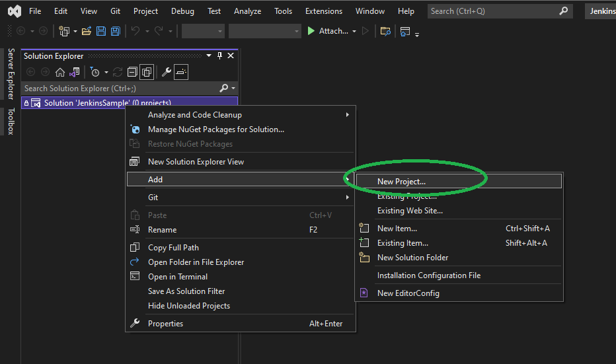
Task: Click the Start Without Debugging outline arrow
Action: (x=365, y=30)
